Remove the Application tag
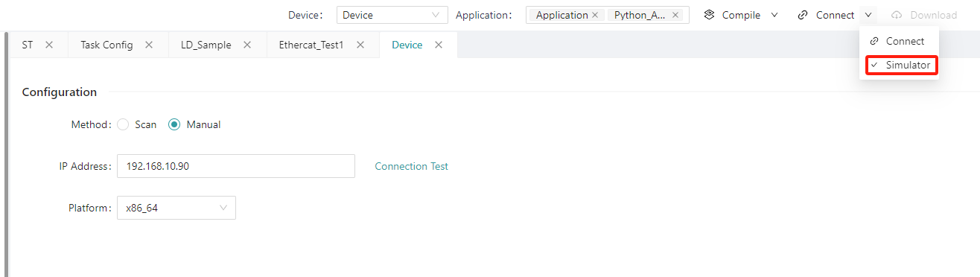 click(595, 15)
